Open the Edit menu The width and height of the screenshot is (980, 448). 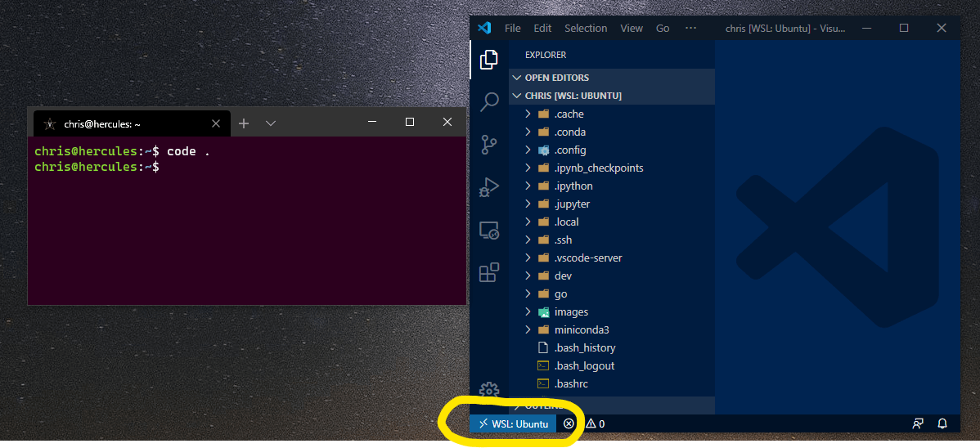[542, 28]
